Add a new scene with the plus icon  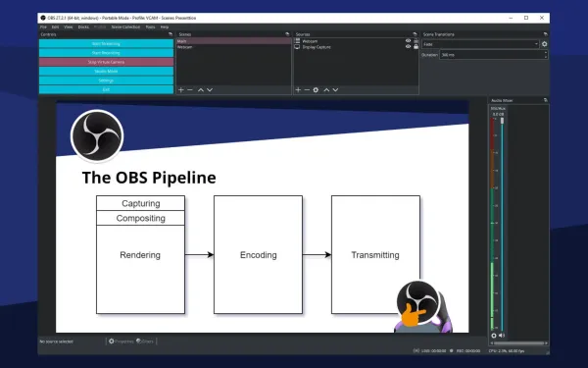(x=181, y=89)
